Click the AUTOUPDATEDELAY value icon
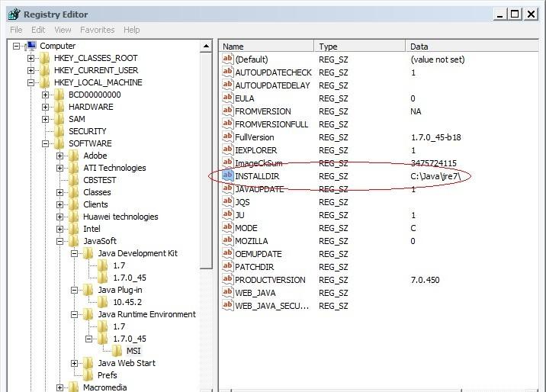The image size is (546, 392). point(227,85)
